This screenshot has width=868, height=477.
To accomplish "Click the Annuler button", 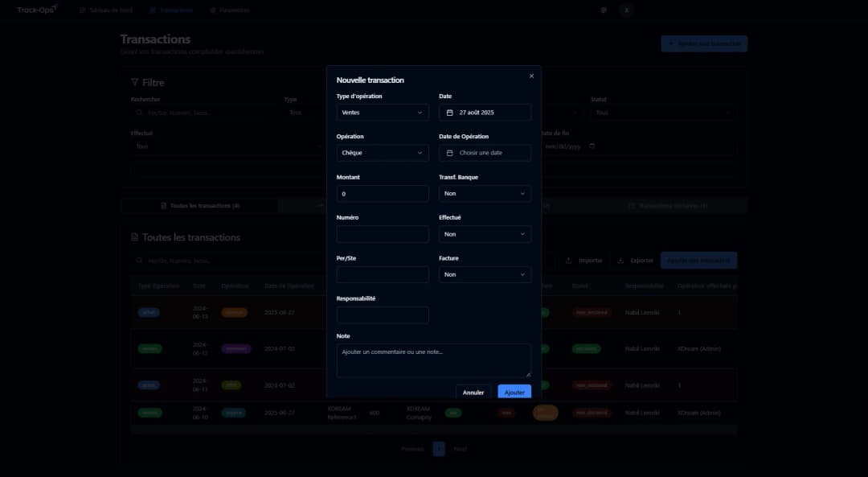I will 473,392.
